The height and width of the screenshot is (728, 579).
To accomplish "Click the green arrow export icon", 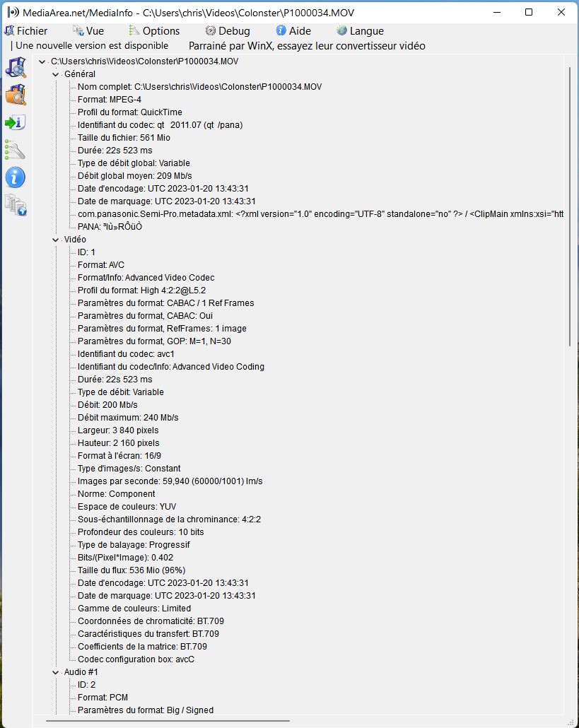I will [16, 122].
